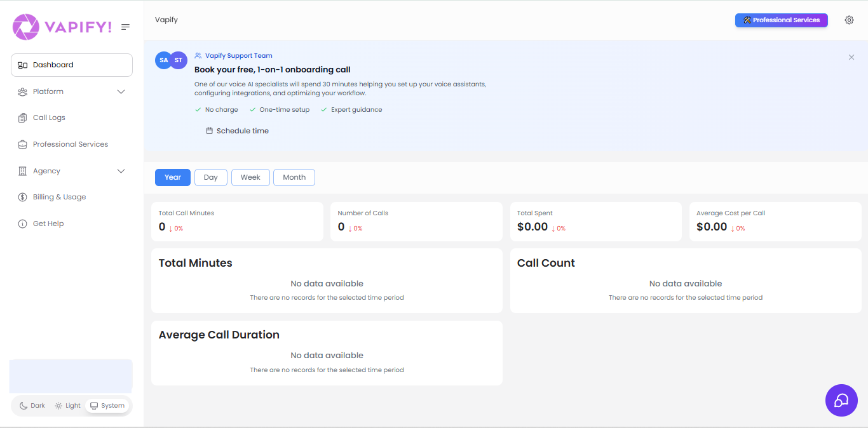Click the Total Spent card
Viewport: 868px width, 428px height.
click(x=596, y=222)
